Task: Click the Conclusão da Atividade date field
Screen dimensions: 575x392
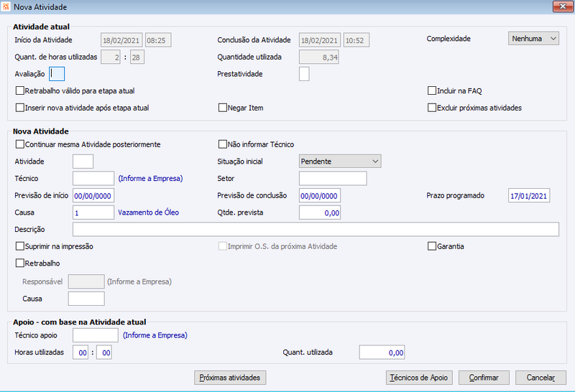Action: [x=320, y=40]
